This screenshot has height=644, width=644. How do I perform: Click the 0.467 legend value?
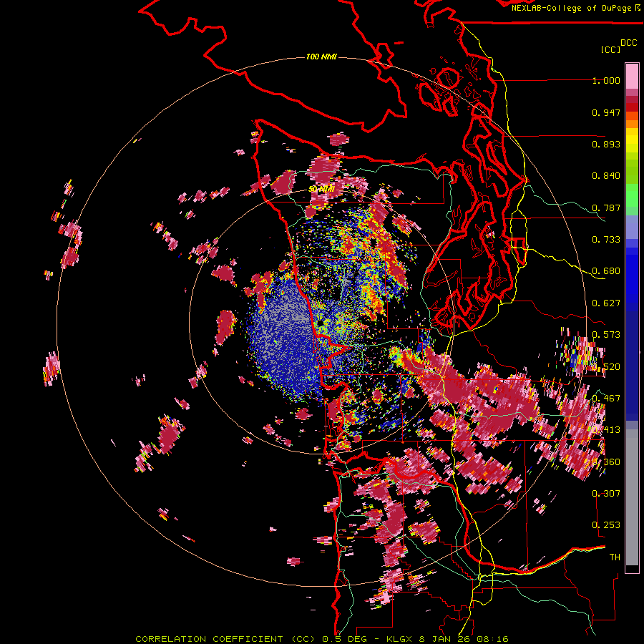tap(606, 398)
